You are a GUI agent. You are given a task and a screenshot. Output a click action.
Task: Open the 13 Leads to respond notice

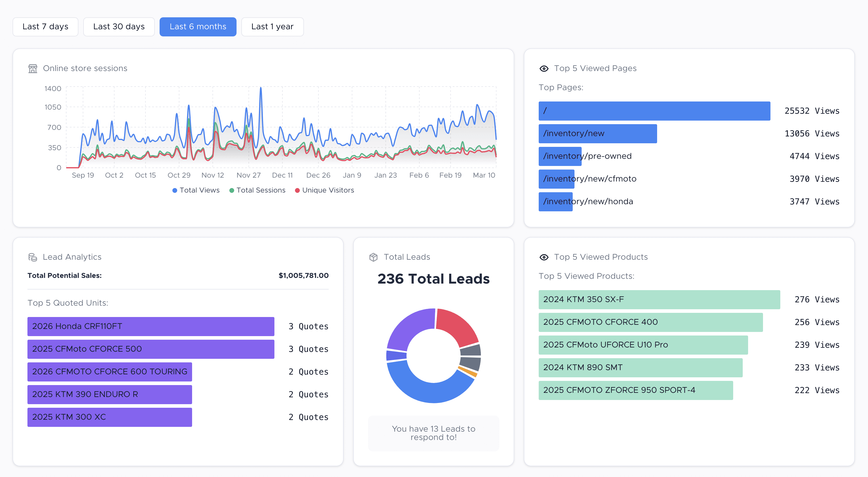433,433
